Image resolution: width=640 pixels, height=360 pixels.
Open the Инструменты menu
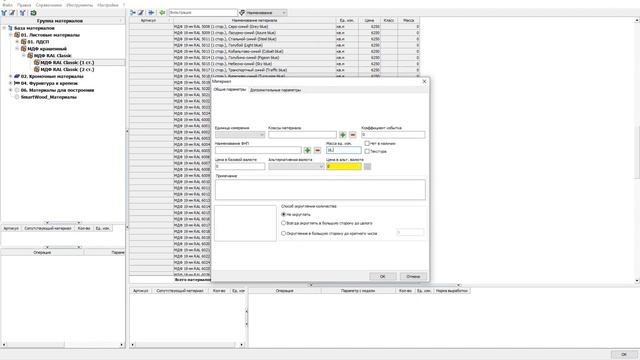(x=80, y=5)
